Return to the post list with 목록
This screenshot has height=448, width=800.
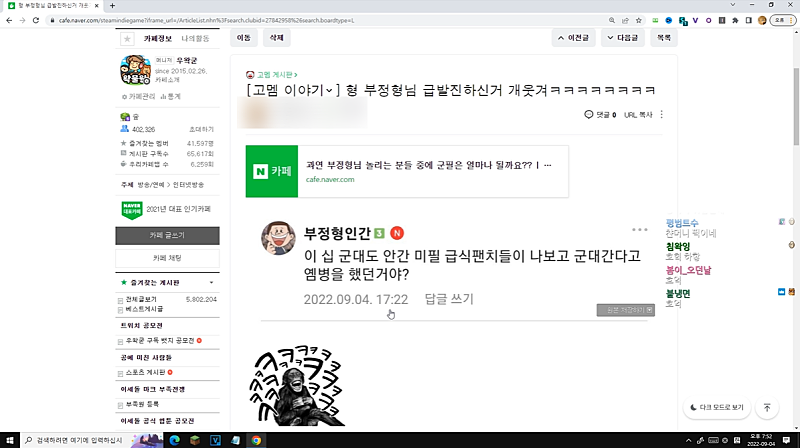(664, 38)
